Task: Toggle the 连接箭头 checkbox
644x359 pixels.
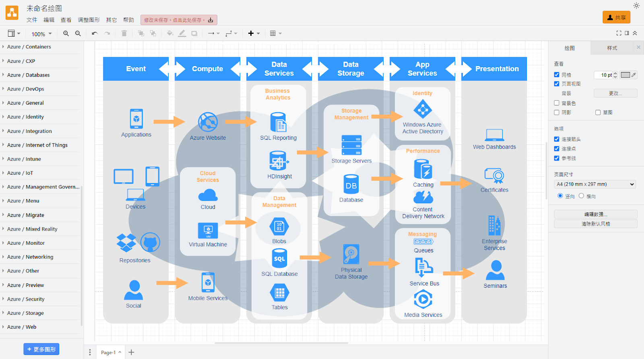Action: click(x=557, y=139)
